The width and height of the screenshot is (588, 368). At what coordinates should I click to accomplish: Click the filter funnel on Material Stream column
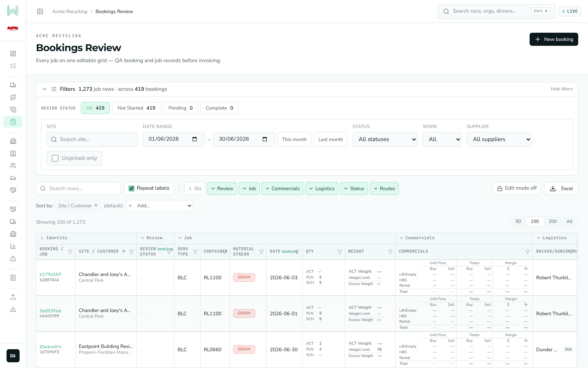(x=262, y=252)
